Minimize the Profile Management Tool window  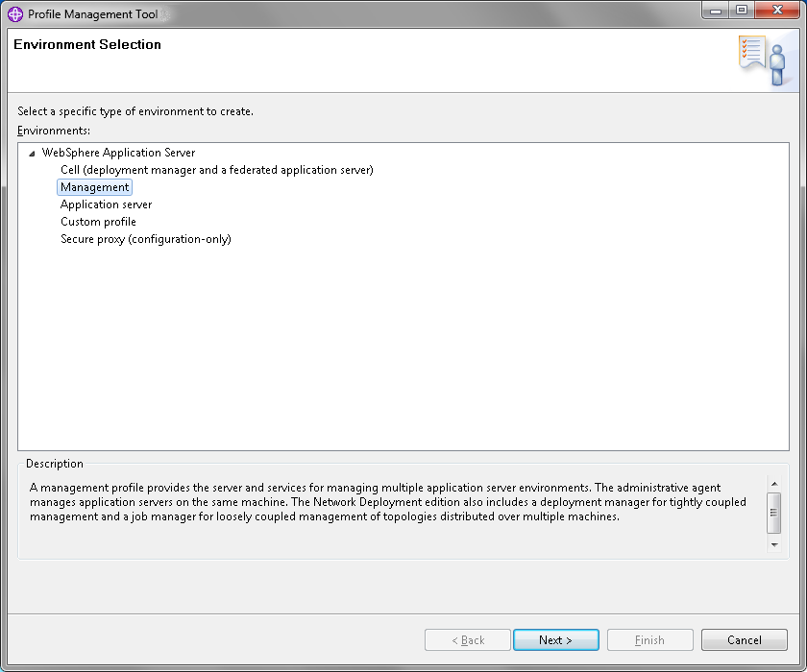[x=716, y=11]
